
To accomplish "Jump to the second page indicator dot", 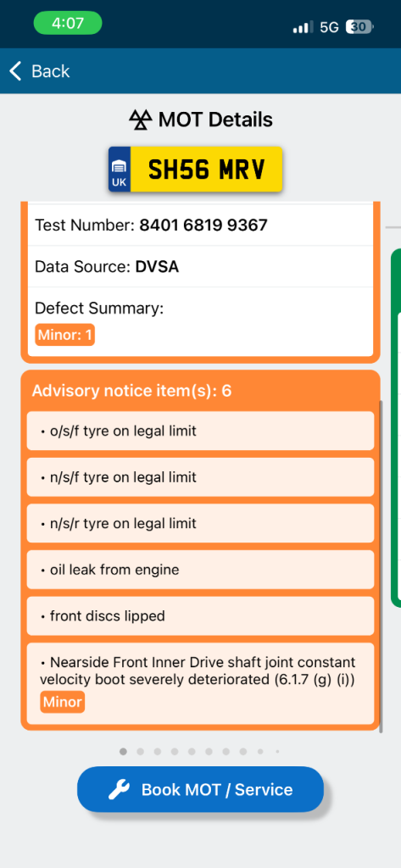I will point(140,751).
